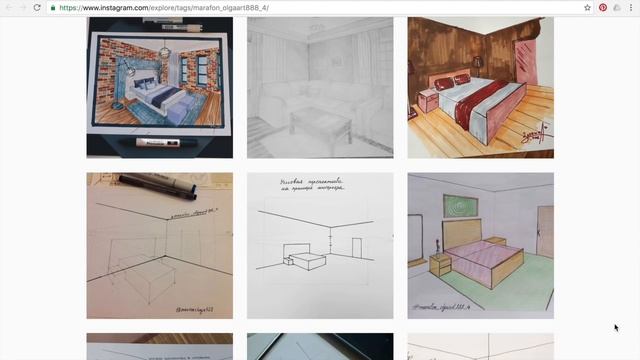Screen dimensions: 640x360
Task: Open the Chrome three-dot menu
Action: coord(631,7)
